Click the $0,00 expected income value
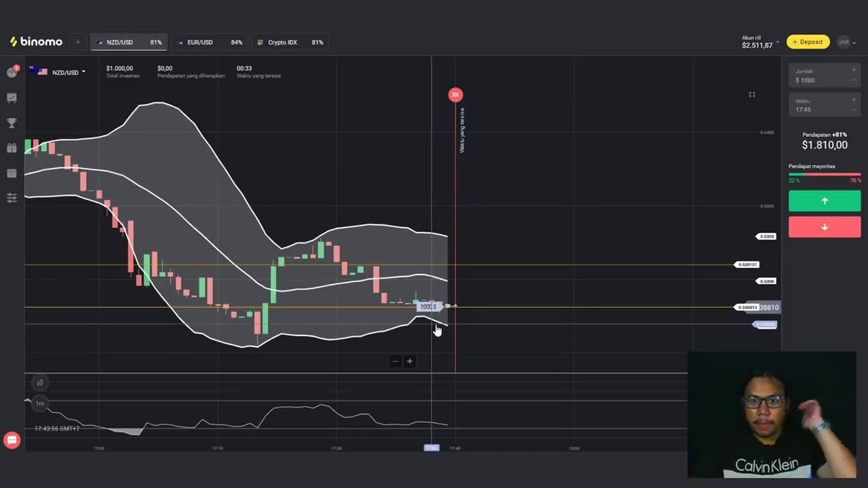This screenshot has height=488, width=868. click(165, 68)
